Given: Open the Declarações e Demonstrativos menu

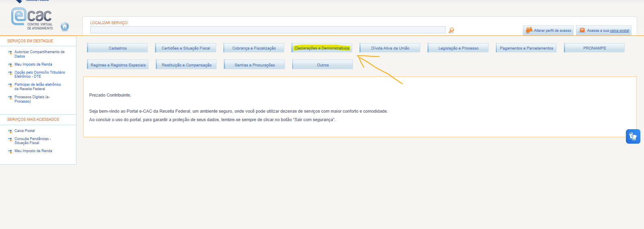Looking at the screenshot, I should pos(322,48).
